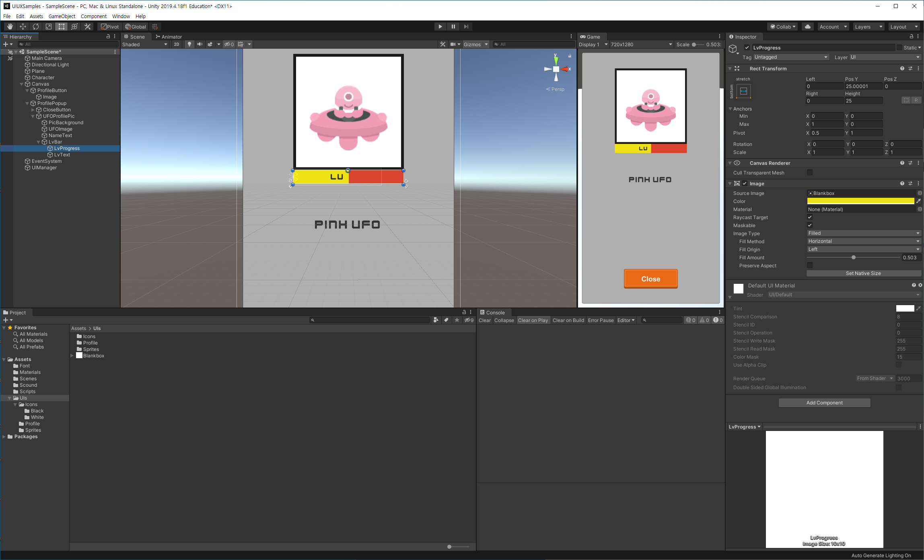Select the Move tool
Viewport: 924px width, 560px height.
click(x=23, y=27)
